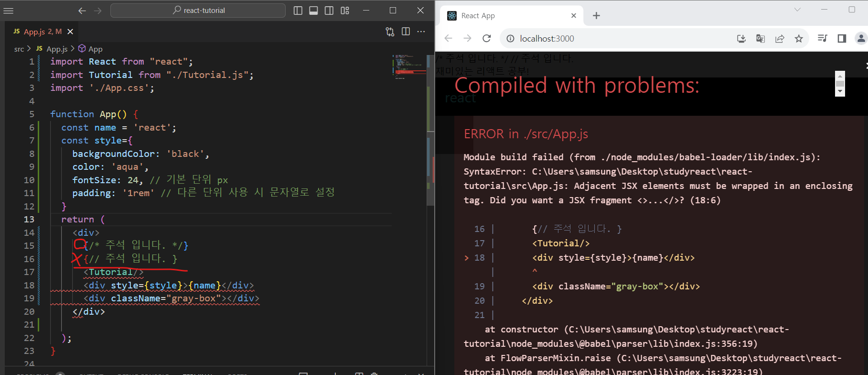Select line number 5 in the gutter
This screenshot has width=868, height=375.
pos(32,114)
